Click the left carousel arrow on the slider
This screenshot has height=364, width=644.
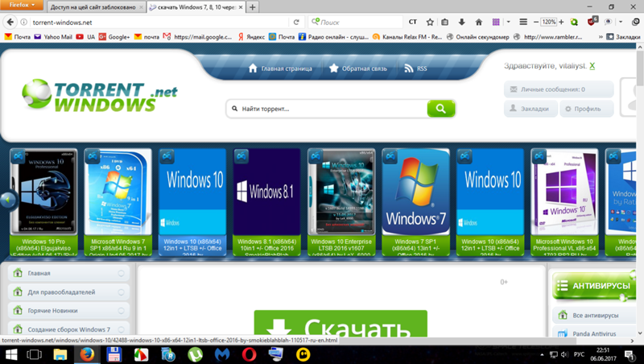click(x=7, y=200)
